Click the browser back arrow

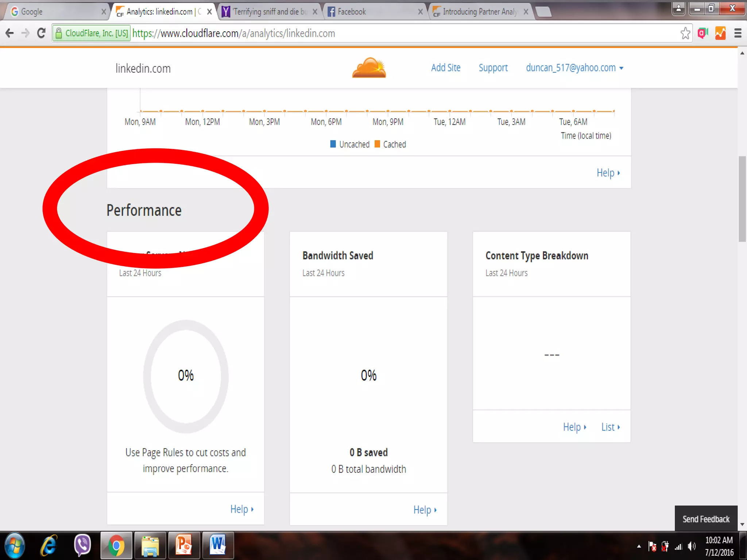(10, 33)
